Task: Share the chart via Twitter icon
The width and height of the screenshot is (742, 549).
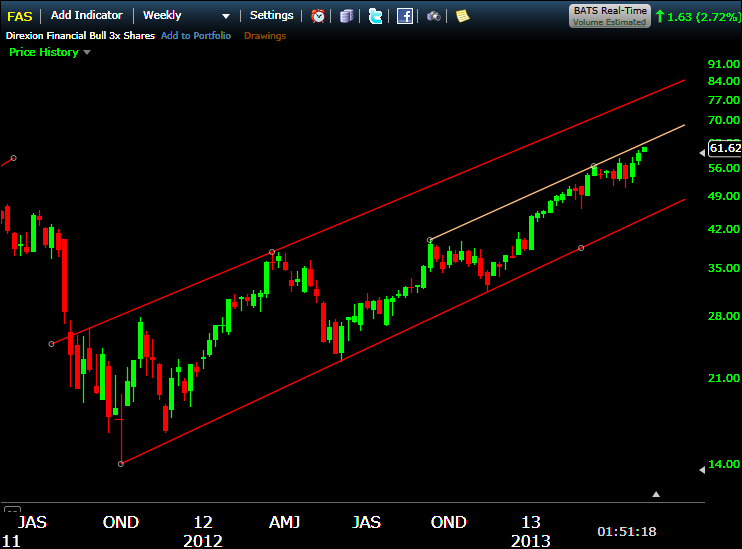Action: pos(375,16)
